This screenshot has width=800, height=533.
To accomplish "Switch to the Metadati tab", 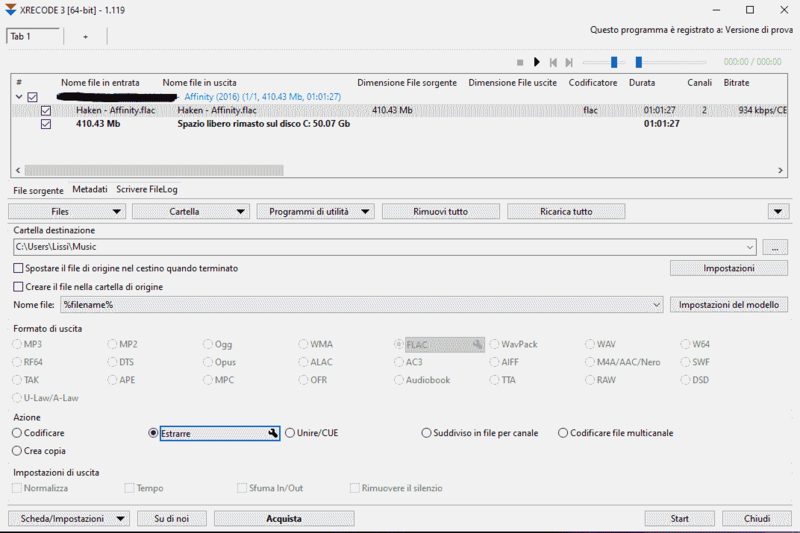I will click(x=90, y=189).
